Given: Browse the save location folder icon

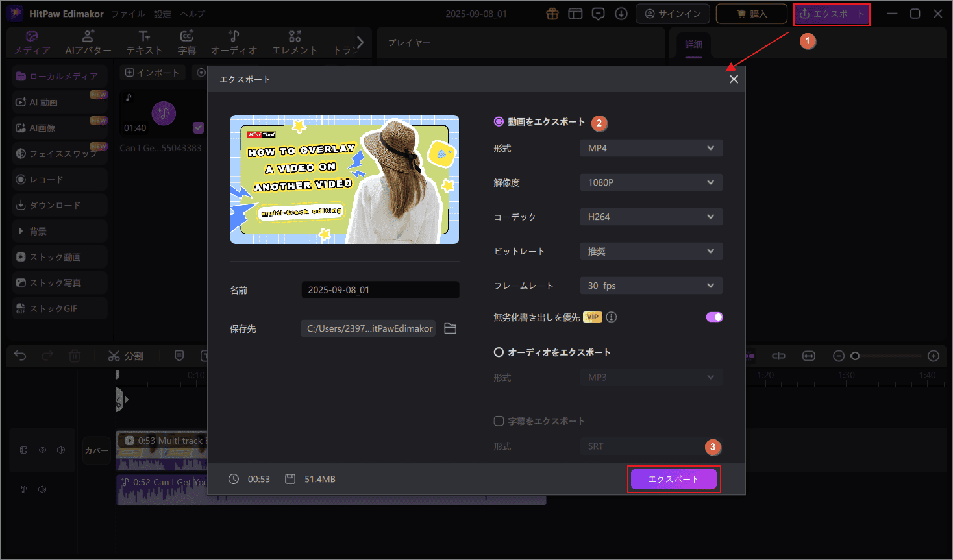Looking at the screenshot, I should tap(451, 328).
